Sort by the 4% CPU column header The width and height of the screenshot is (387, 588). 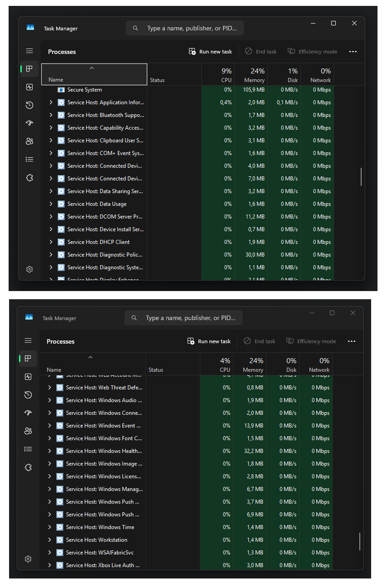tap(217, 364)
